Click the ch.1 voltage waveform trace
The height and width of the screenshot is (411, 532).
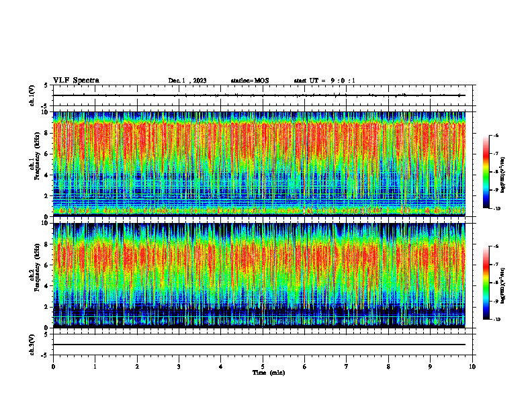[259, 95]
